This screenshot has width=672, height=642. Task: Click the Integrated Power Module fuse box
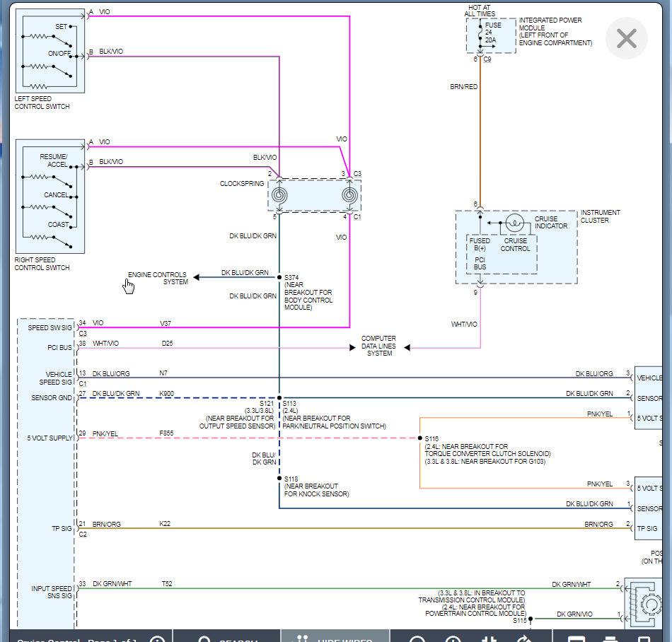click(x=491, y=36)
